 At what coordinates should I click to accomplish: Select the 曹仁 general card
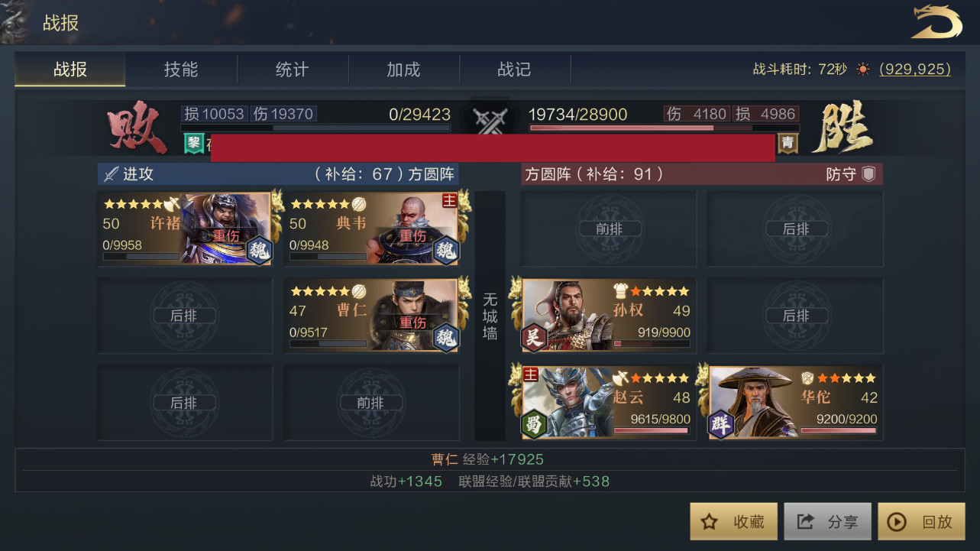tap(372, 316)
